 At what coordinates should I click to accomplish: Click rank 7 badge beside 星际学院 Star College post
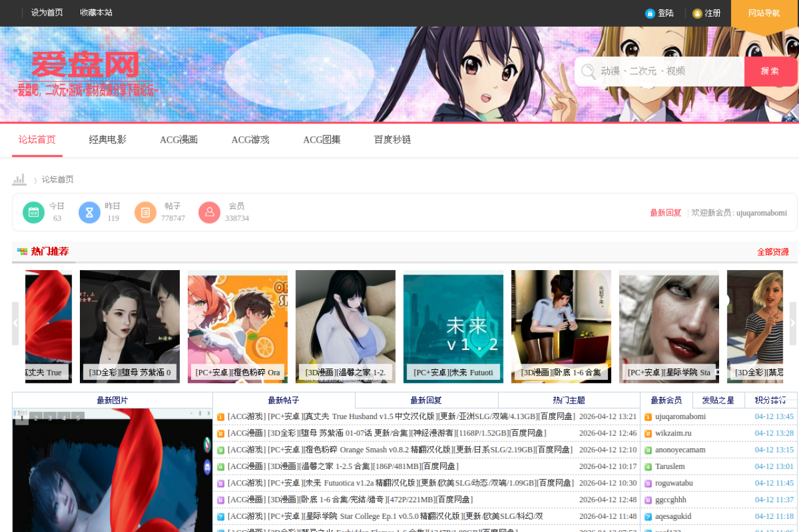point(220,516)
